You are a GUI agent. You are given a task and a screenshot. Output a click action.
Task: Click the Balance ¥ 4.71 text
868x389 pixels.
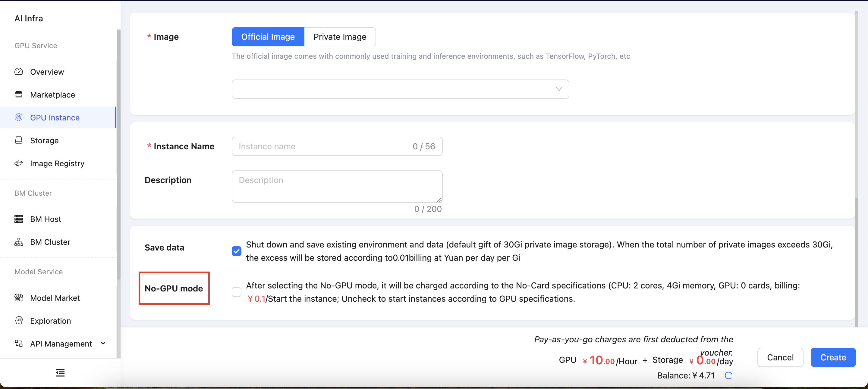(686, 375)
